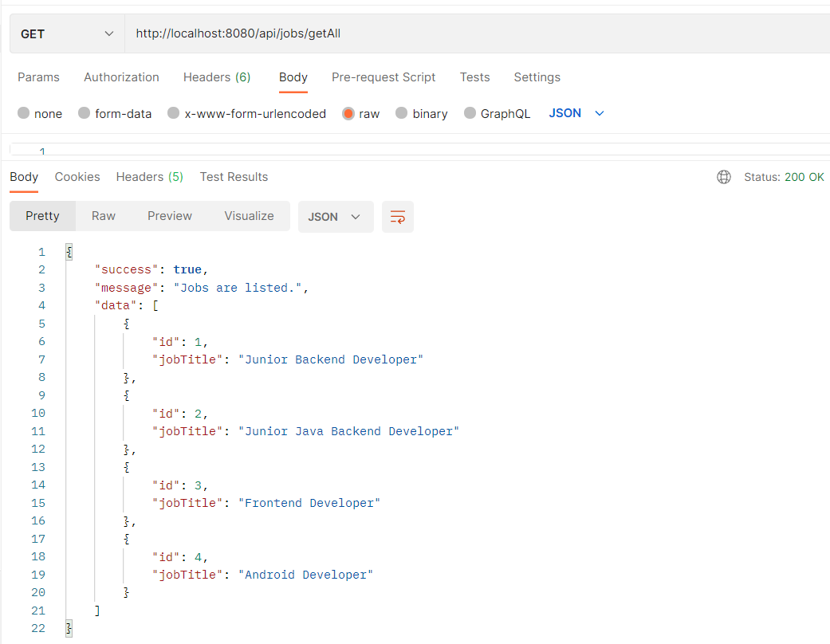Select the binary body type

pos(401,113)
